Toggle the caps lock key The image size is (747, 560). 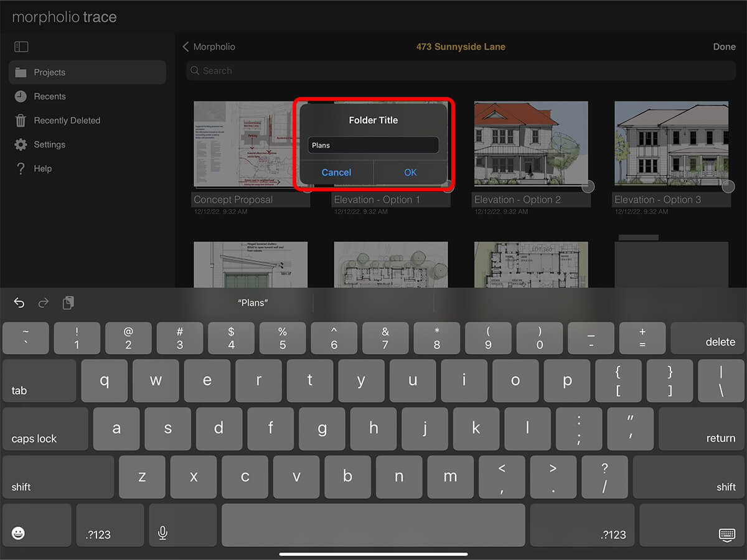(45, 429)
